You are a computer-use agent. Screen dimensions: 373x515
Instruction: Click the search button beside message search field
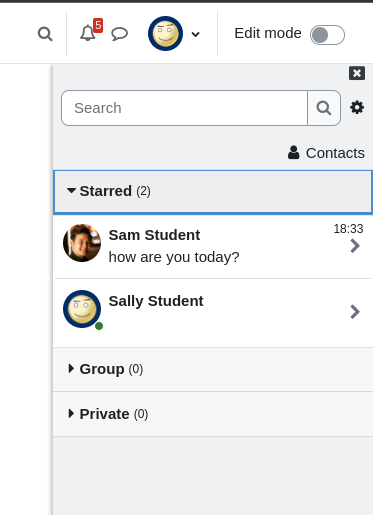point(324,108)
